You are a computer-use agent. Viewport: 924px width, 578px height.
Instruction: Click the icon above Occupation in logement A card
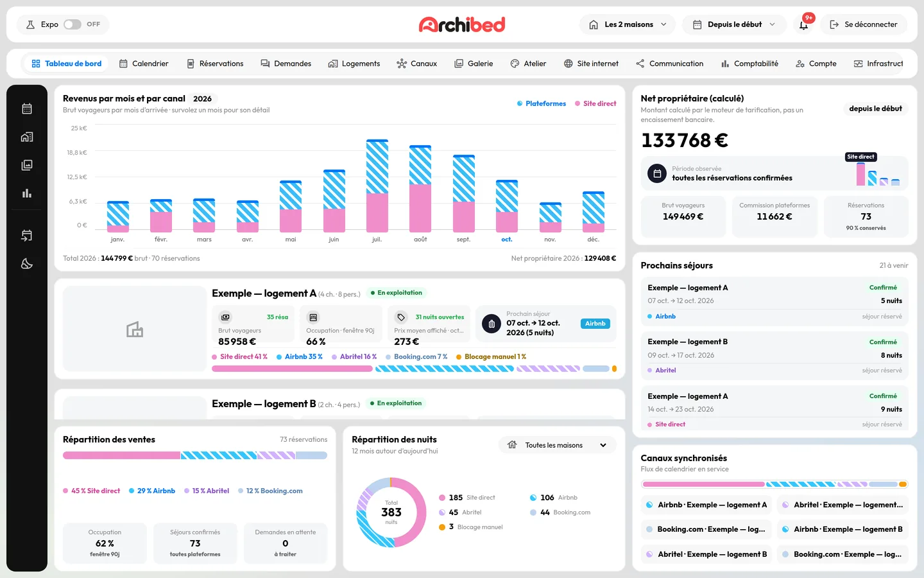(x=313, y=317)
